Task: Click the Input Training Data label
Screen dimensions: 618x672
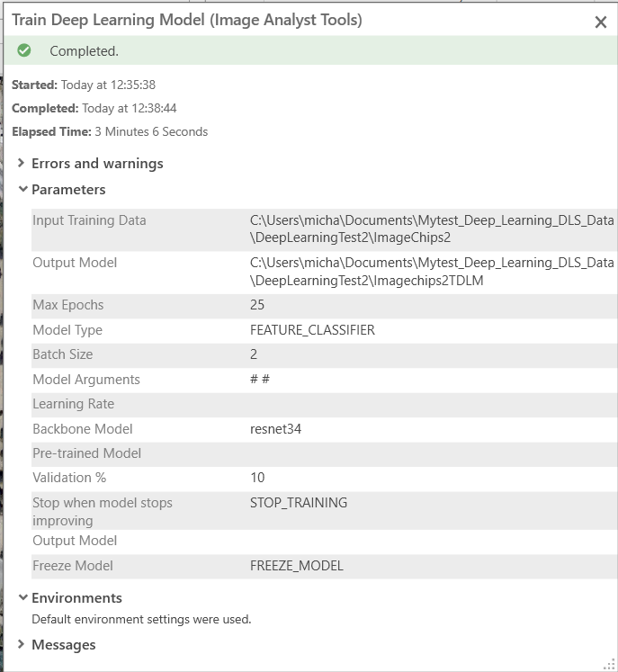Action: pyautogui.click(x=90, y=220)
